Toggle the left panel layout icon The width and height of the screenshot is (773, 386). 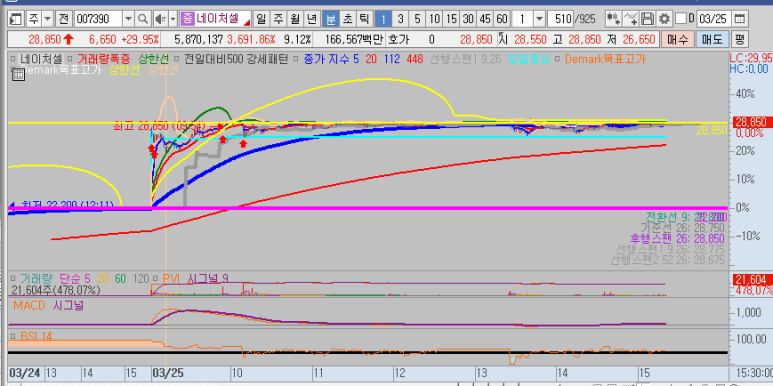tap(16, 19)
